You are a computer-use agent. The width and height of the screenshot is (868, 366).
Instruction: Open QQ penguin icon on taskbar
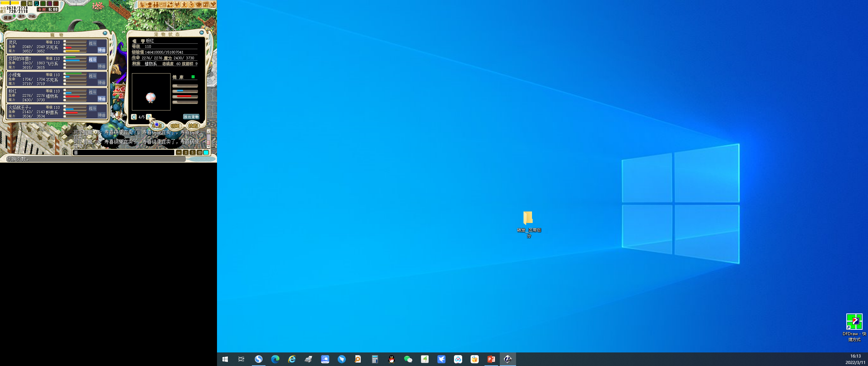click(x=391, y=359)
